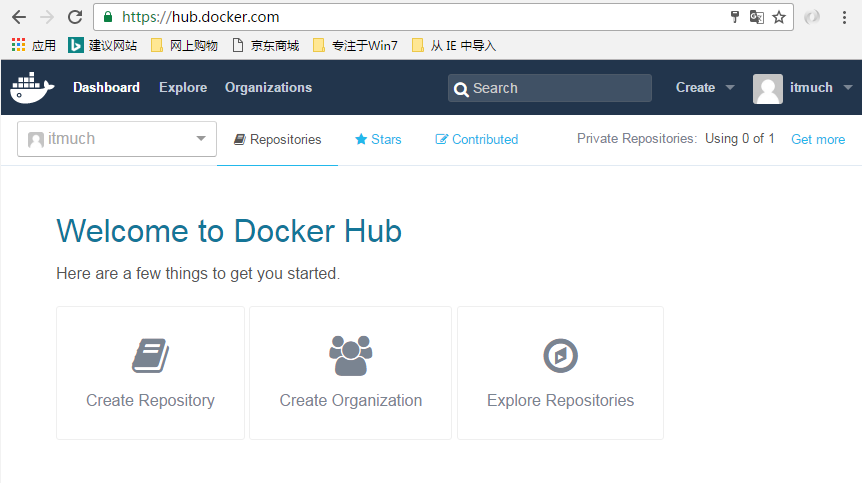Screen dimensions: 862x483
Task: Go to Explore in the top navigation
Action: (x=183, y=88)
